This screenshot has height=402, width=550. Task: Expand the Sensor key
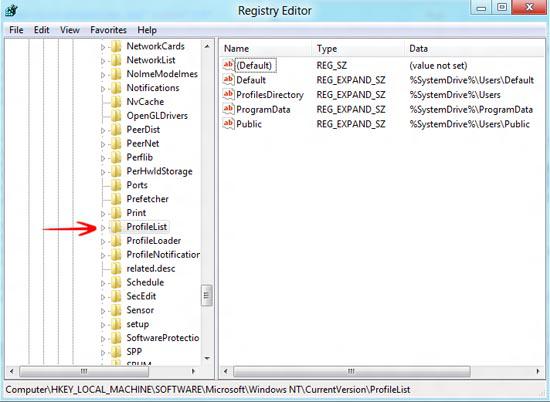pyautogui.click(x=103, y=311)
